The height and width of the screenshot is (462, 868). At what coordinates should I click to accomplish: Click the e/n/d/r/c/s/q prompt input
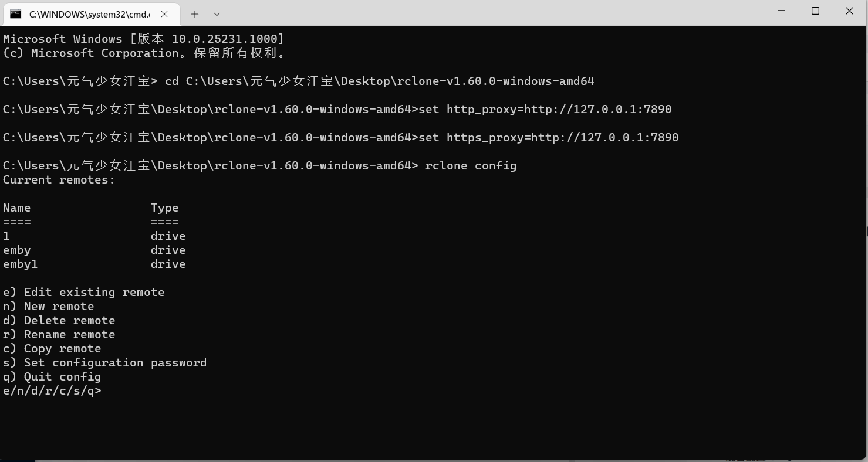point(109,391)
